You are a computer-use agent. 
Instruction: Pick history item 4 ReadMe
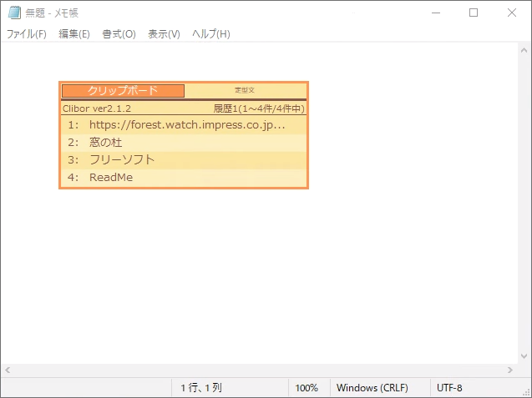[184, 178]
